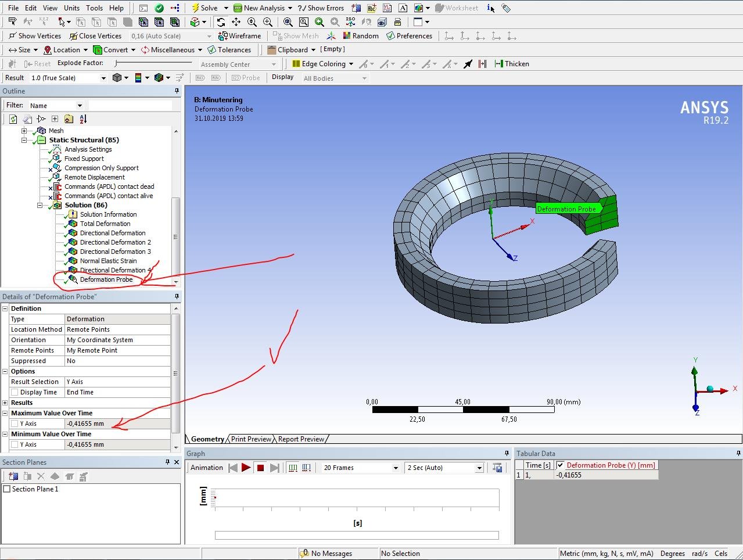This screenshot has width=743, height=560.
Task: Select the Fixed Support item
Action: (84, 159)
